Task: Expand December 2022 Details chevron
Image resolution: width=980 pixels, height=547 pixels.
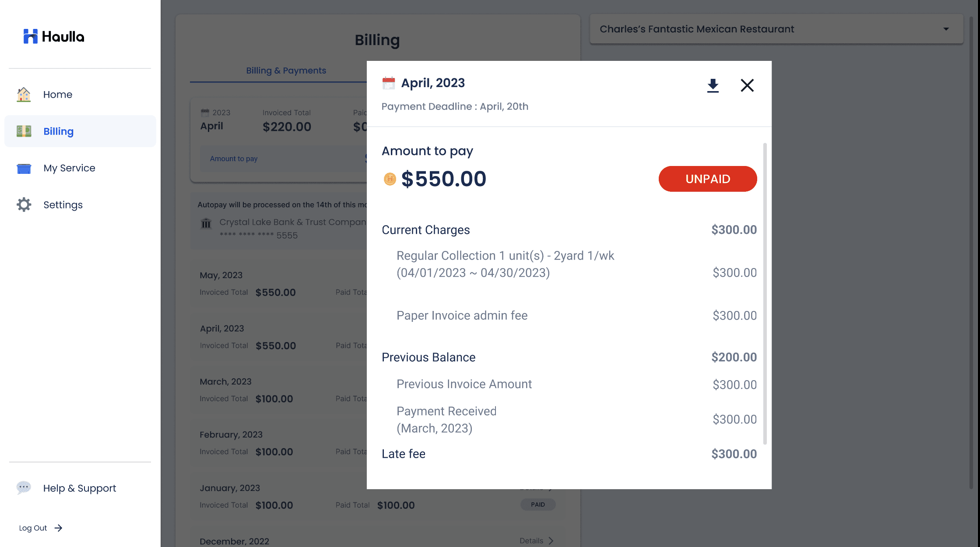Action: [551, 541]
